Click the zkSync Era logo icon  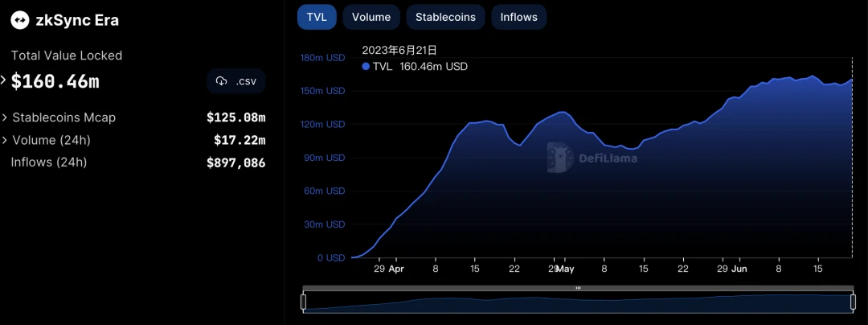click(x=19, y=21)
